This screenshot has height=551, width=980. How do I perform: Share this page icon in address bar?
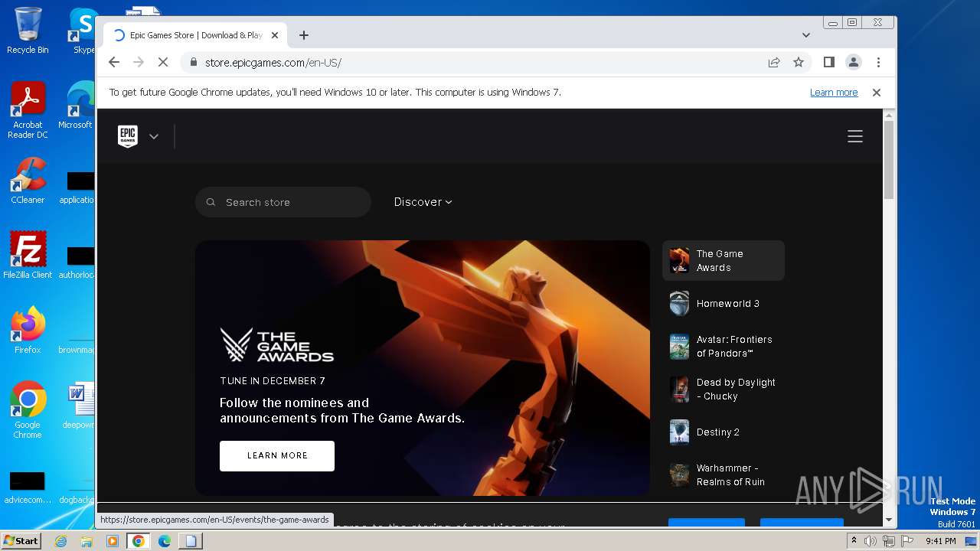coord(774,62)
